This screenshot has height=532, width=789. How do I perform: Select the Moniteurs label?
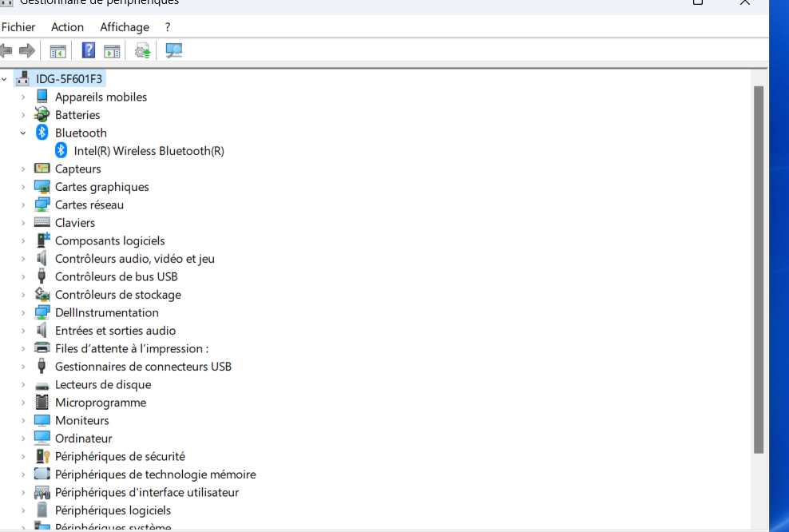pos(82,420)
